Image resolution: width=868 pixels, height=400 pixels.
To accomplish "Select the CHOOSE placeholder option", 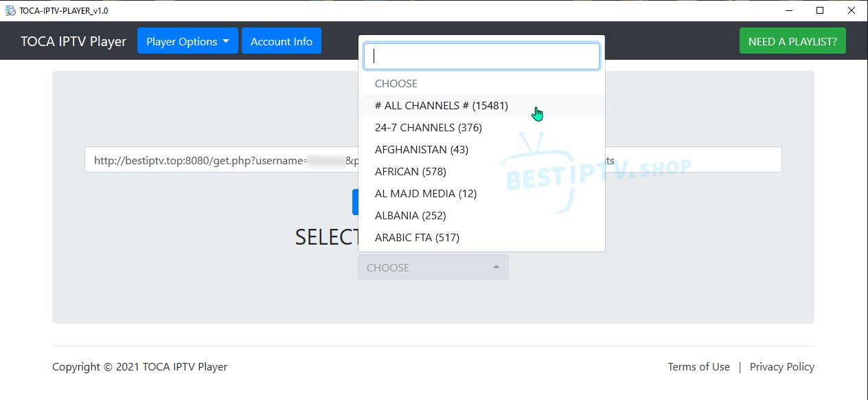I will pyautogui.click(x=481, y=83).
